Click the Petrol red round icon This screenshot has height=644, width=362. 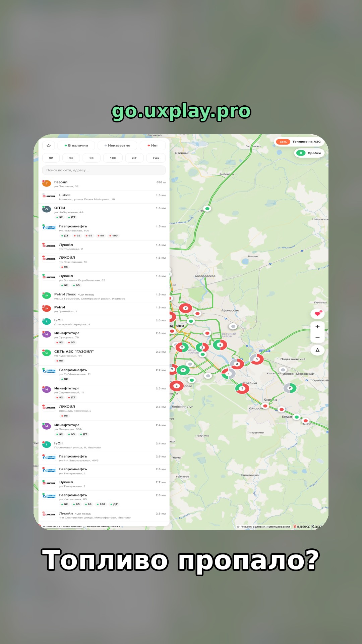[x=47, y=309]
